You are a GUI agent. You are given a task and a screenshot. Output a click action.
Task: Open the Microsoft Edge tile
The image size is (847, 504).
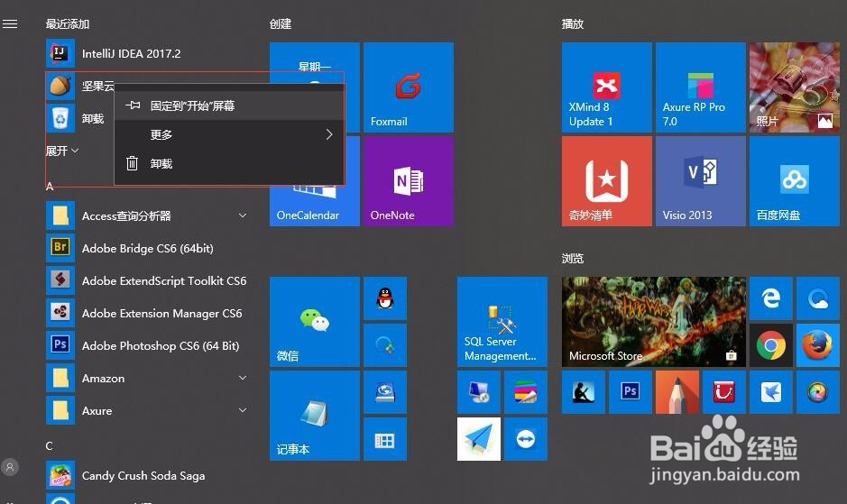click(x=771, y=298)
